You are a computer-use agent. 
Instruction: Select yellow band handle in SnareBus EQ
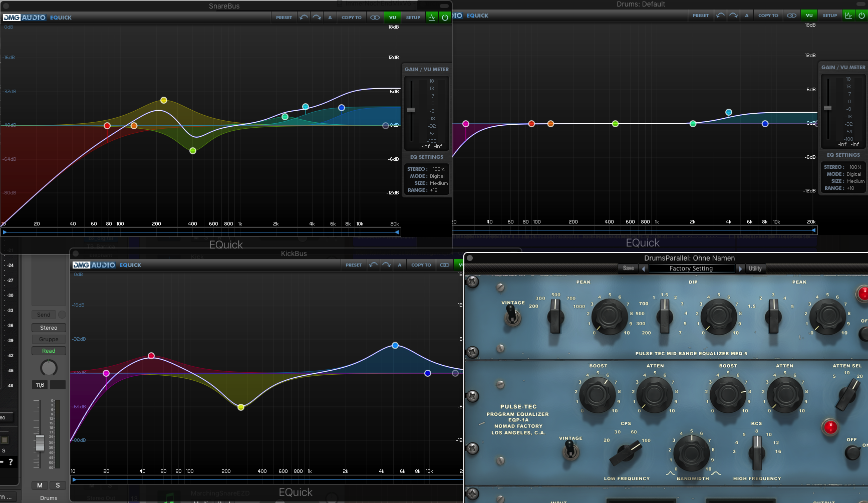coord(164,100)
